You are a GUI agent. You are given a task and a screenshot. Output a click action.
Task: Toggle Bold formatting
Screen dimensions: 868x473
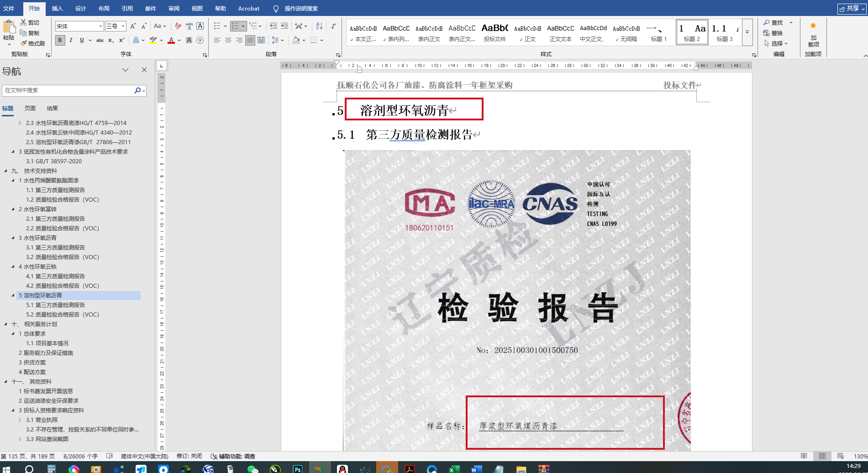(60, 40)
